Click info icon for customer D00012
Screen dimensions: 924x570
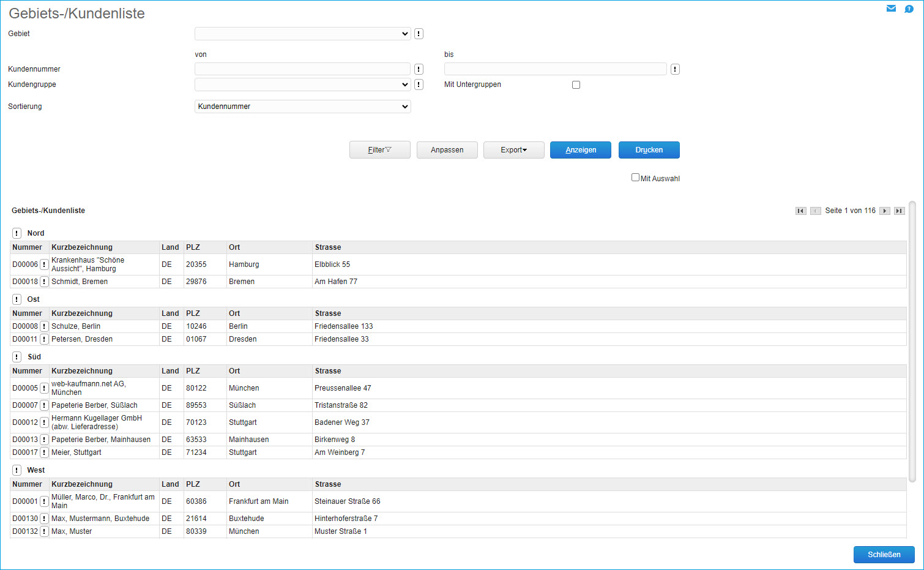coord(44,422)
